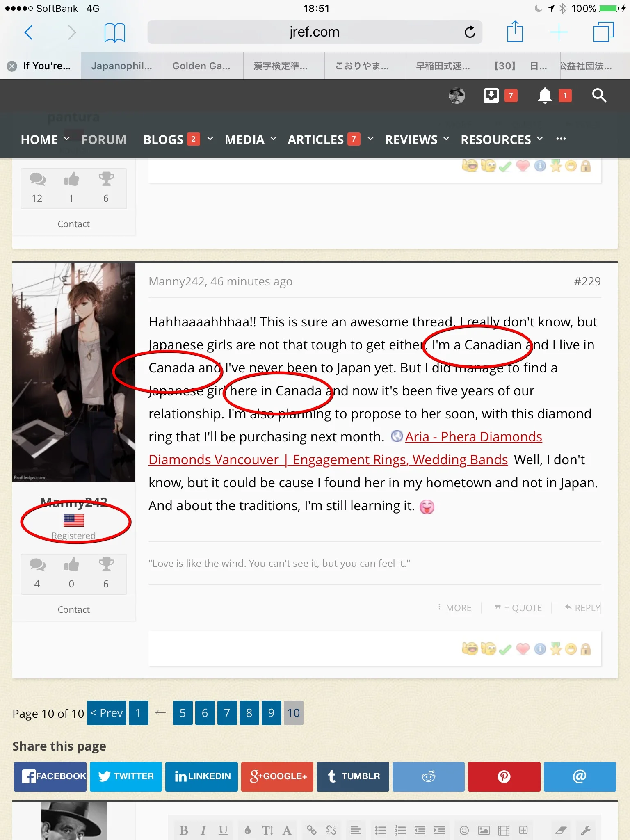This screenshot has width=630, height=840.
Task: Toggle underline formatting in the reply editor
Action: tap(223, 831)
